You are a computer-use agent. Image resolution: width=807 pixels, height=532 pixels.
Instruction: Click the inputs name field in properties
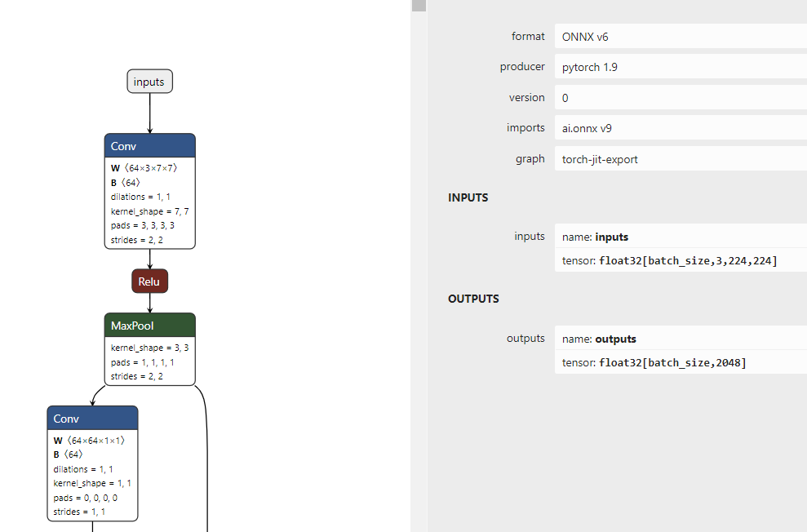pyautogui.click(x=680, y=237)
